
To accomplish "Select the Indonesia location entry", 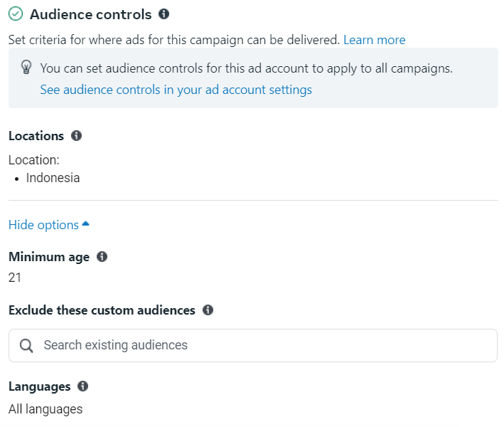I will [53, 178].
